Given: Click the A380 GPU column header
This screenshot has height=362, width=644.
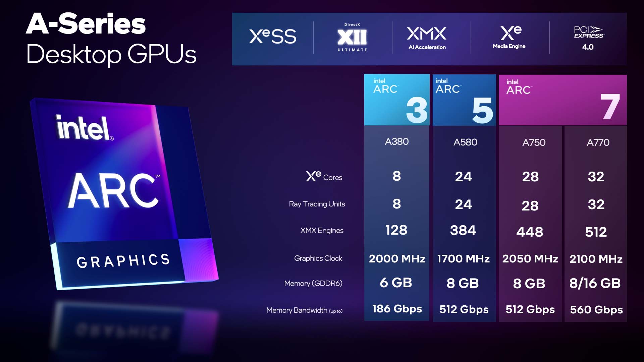Looking at the screenshot, I should click(396, 142).
